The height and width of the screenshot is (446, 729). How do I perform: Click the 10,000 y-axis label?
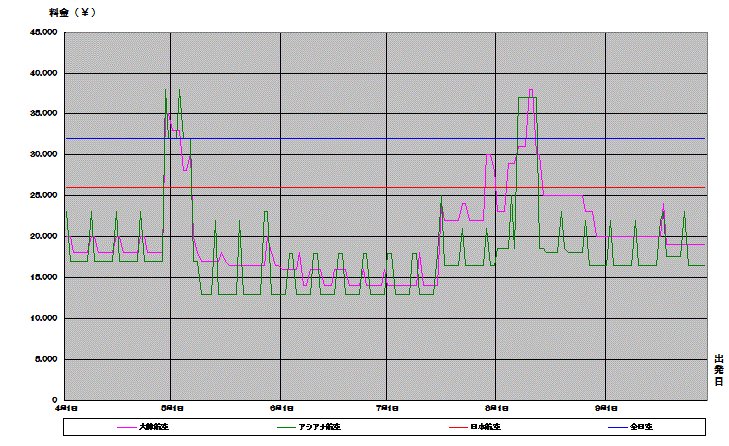point(42,318)
